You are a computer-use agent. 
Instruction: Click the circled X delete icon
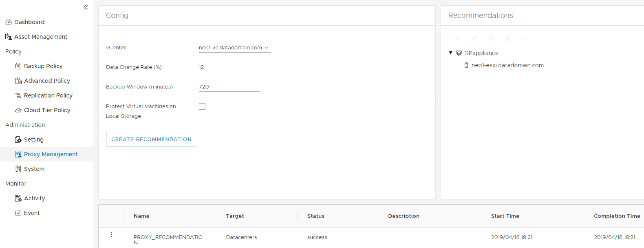(x=491, y=38)
